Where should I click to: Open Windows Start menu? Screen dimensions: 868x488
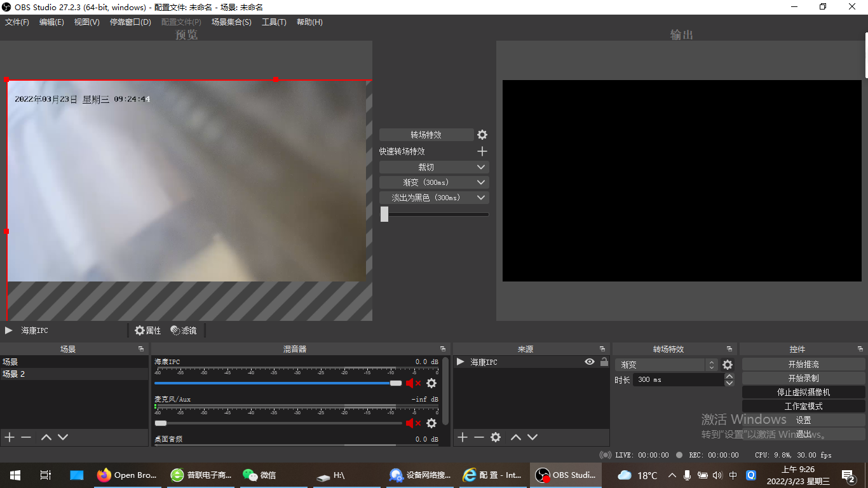[x=15, y=475]
